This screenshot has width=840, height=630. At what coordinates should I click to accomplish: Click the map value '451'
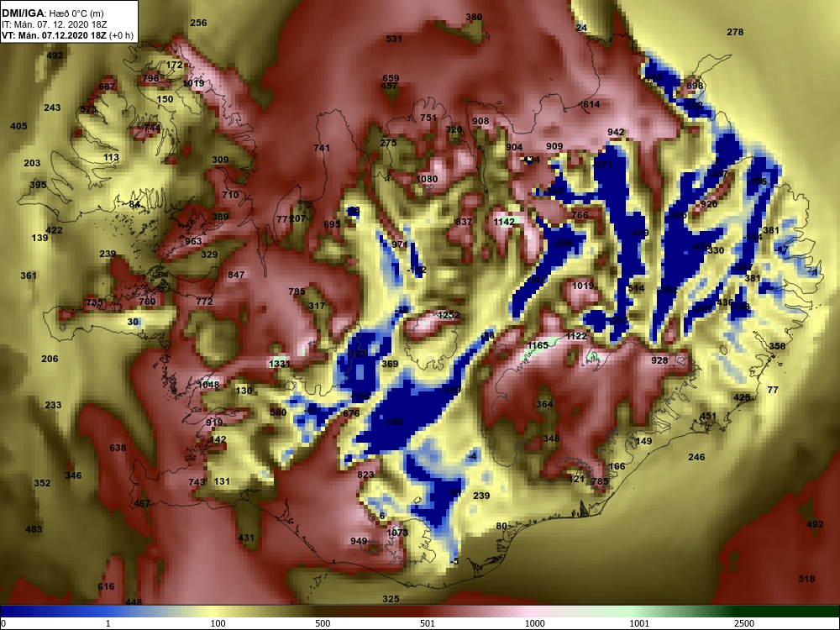pos(708,417)
